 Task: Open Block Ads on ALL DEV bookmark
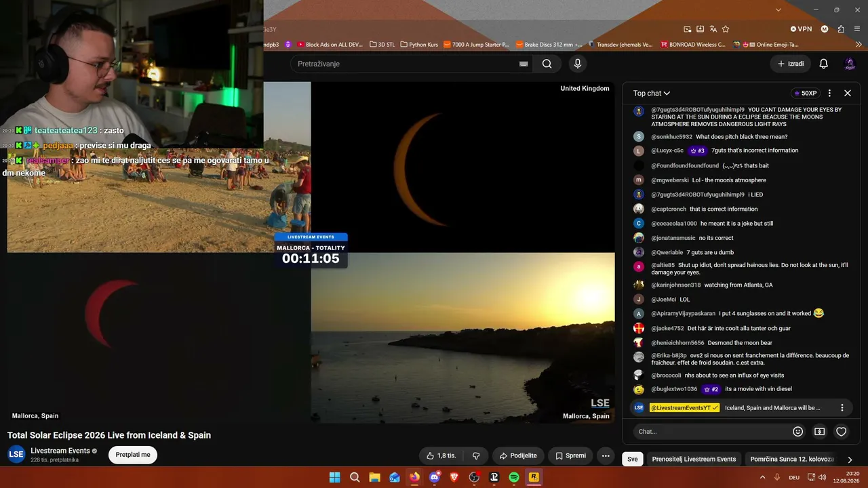[330, 45]
